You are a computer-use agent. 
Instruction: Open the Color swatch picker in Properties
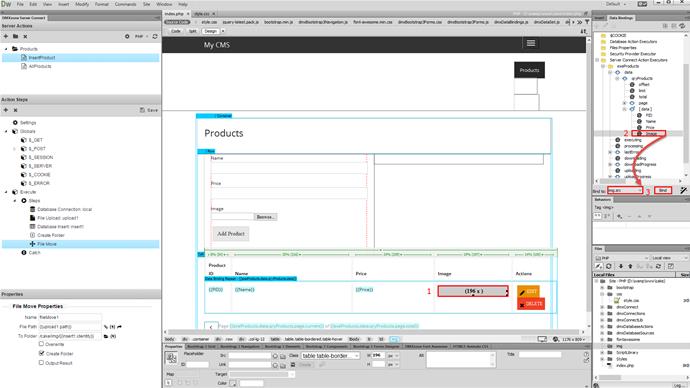(233, 383)
